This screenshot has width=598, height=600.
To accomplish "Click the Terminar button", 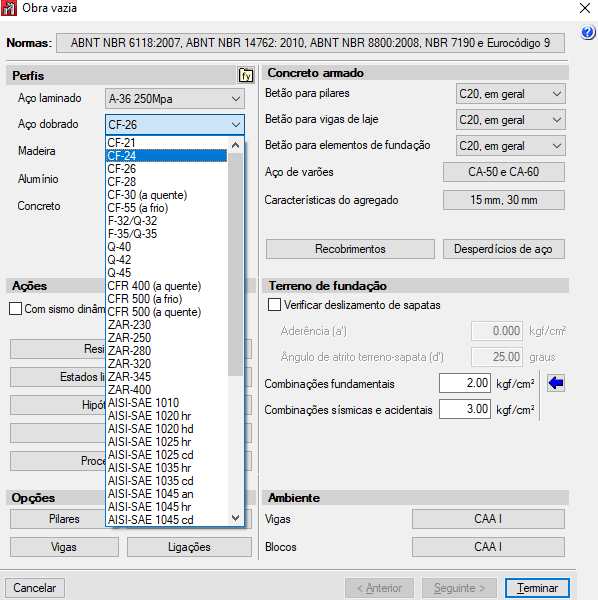I will coord(537,588).
